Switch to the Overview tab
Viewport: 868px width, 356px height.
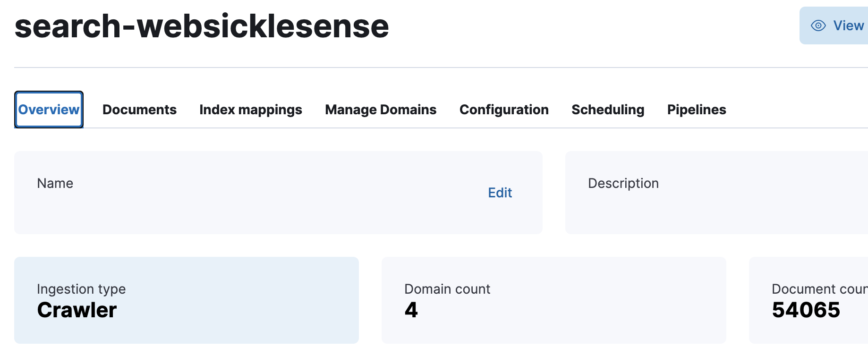click(x=49, y=110)
